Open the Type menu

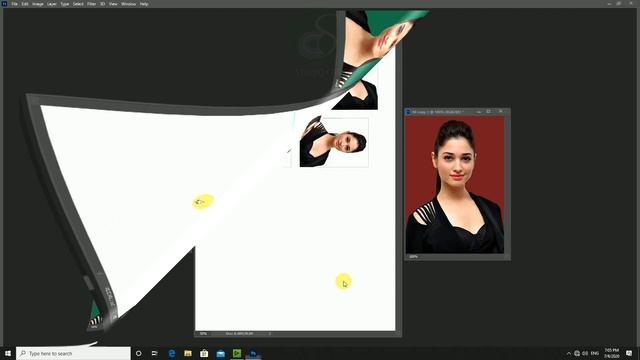click(65, 4)
